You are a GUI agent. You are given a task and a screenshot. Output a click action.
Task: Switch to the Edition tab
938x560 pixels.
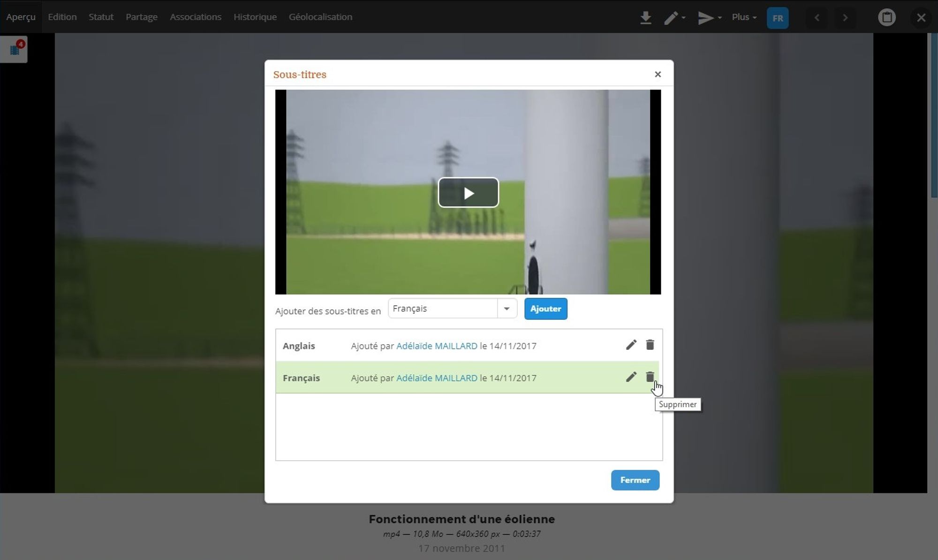62,17
